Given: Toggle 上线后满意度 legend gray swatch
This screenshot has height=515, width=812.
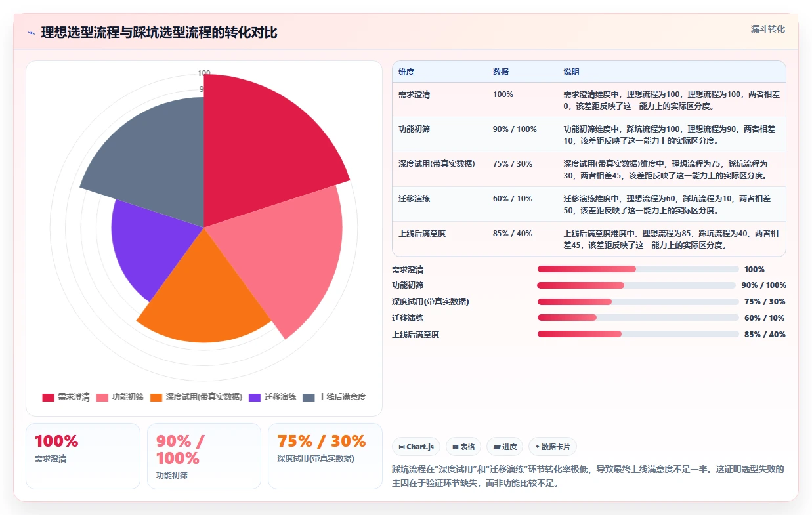Looking at the screenshot, I should 309,397.
